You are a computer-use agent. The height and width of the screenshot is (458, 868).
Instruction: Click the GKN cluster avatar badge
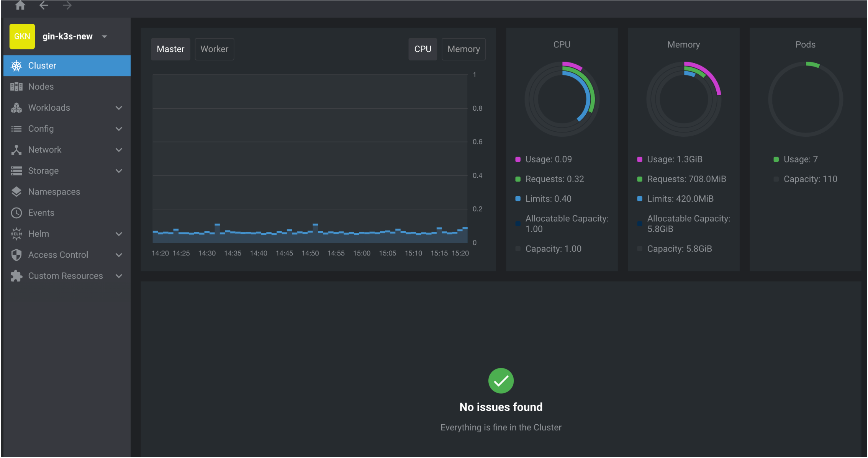(22, 36)
